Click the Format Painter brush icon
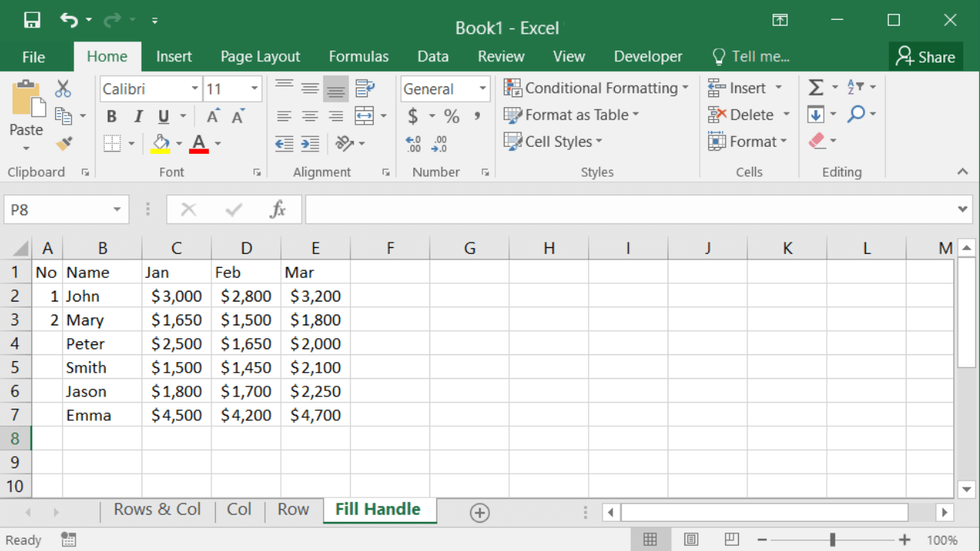This screenshot has height=551, width=980. point(64,143)
